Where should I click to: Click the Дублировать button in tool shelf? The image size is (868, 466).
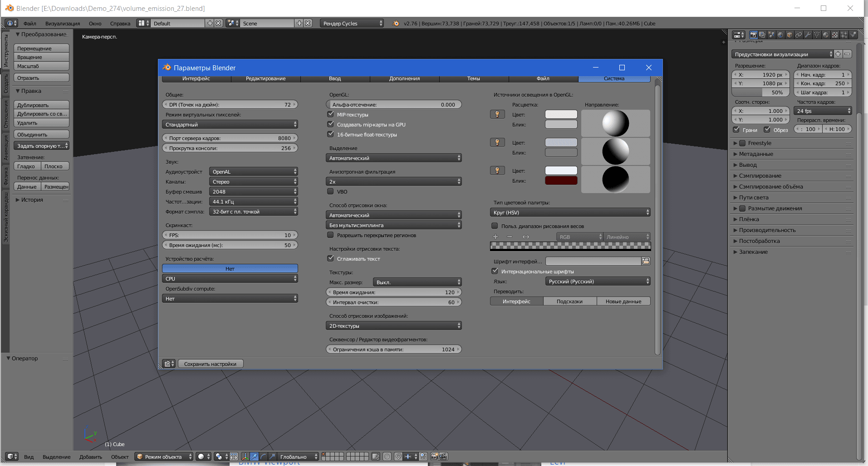(x=41, y=105)
